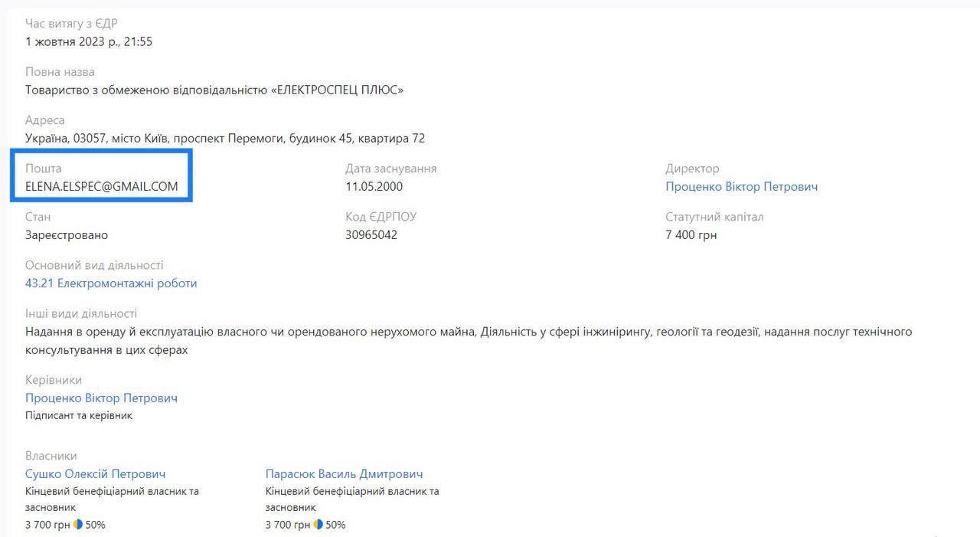
Task: Click the Пошта field label
Action: 44,169
